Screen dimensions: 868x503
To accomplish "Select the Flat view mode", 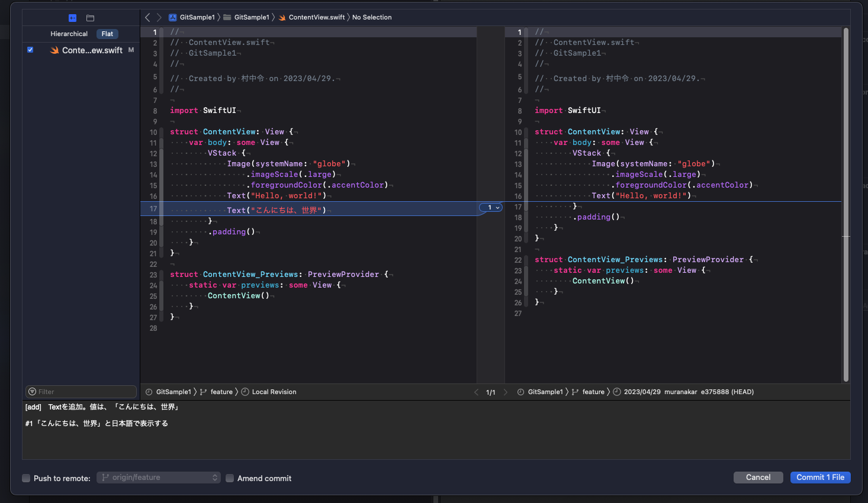I will coord(107,34).
